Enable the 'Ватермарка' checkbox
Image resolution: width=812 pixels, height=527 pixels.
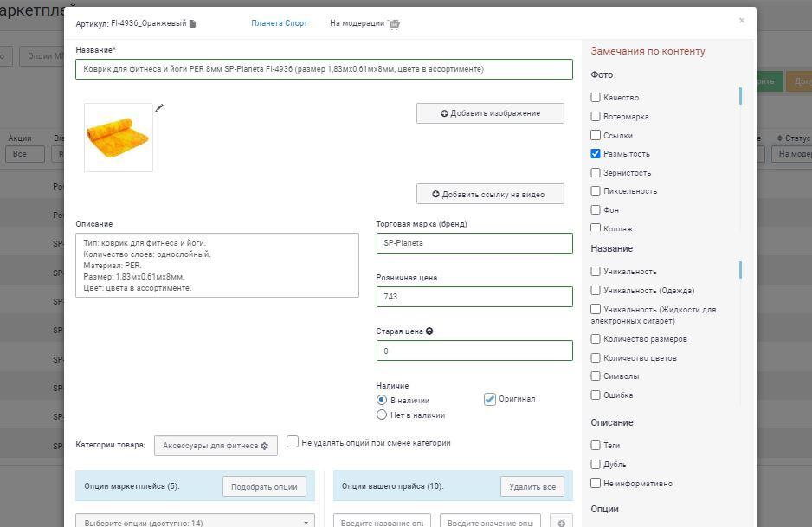pyautogui.click(x=596, y=116)
